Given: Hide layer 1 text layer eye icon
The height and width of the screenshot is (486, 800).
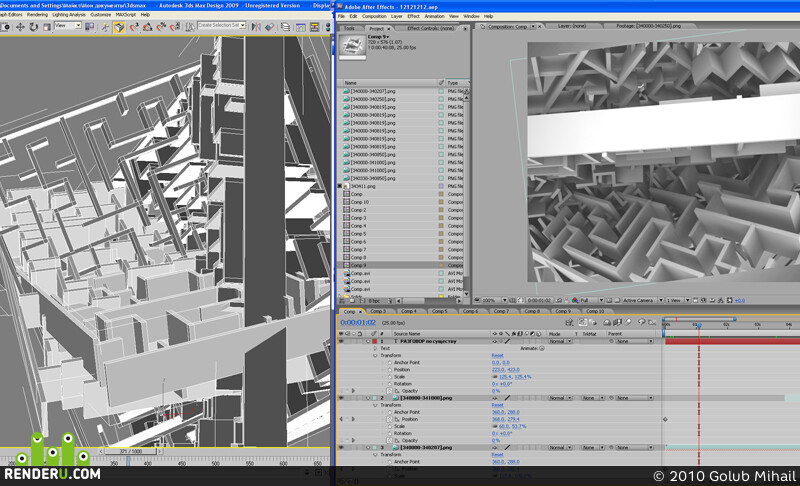Looking at the screenshot, I should click(341, 341).
